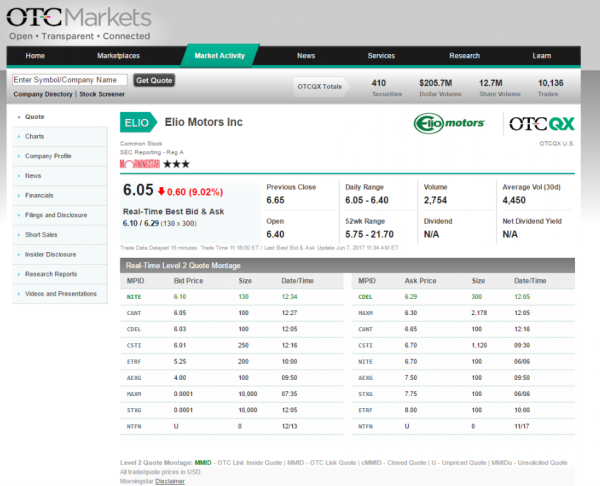The width and height of the screenshot is (600, 486).
Task: Open the Learn menu
Action: pyautogui.click(x=541, y=56)
